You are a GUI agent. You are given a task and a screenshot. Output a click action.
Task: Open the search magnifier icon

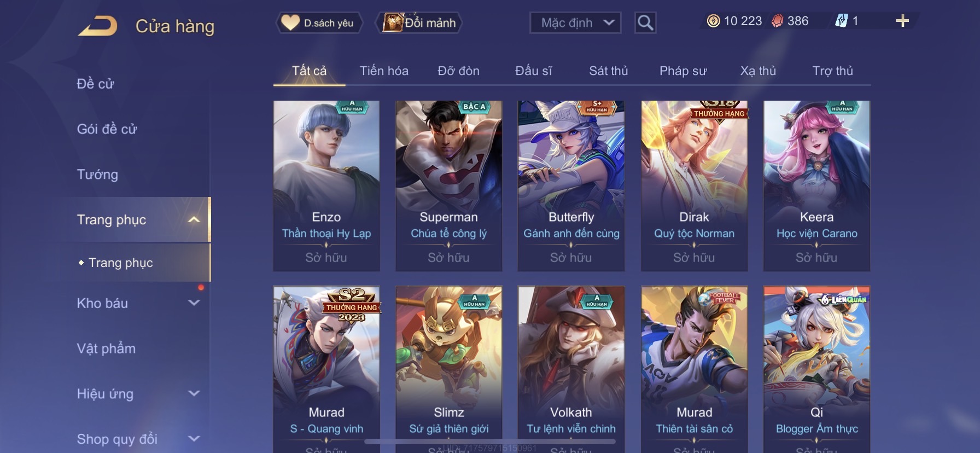[645, 23]
